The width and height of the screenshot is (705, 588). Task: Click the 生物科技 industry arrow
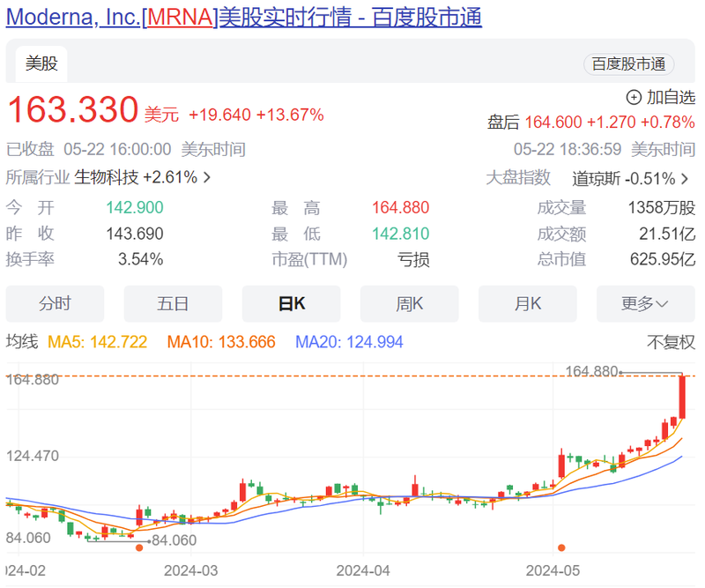[206, 178]
